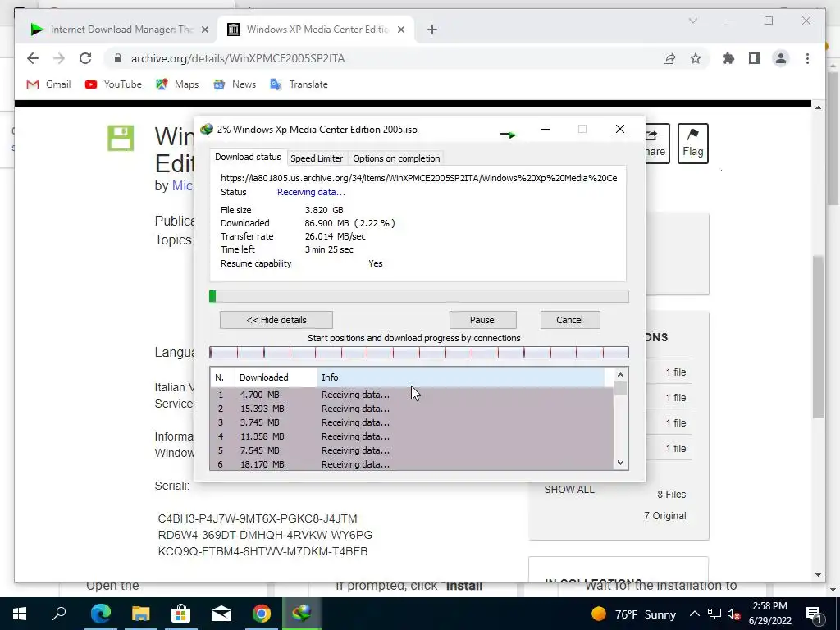Open YouTube bookmark
Image resolution: width=840 pixels, height=630 pixels.
pos(113,84)
